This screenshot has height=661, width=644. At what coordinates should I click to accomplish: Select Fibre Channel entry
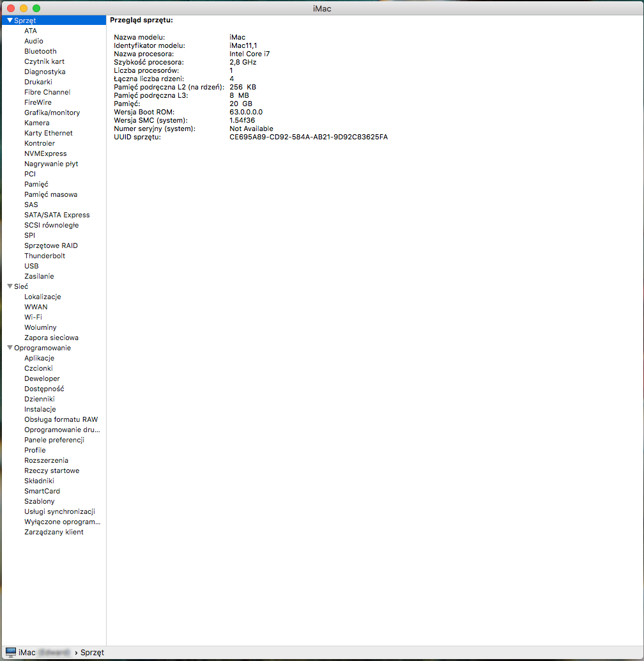pyautogui.click(x=47, y=92)
